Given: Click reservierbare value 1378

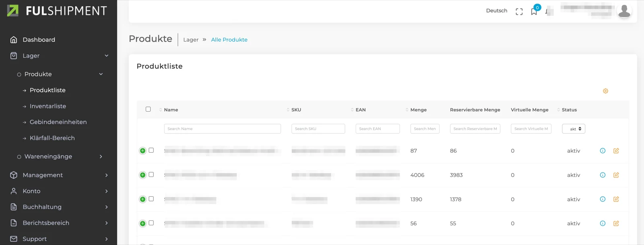Looking at the screenshot, I should [x=456, y=199].
